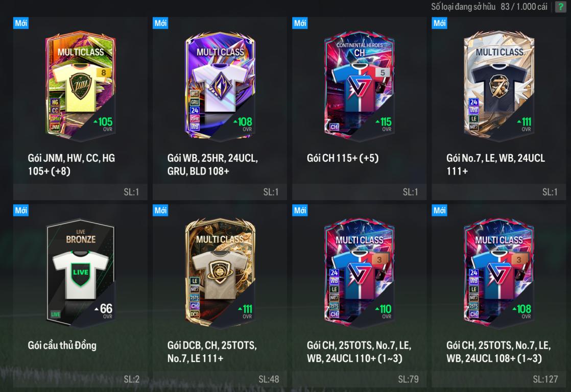The height and width of the screenshot is (392, 571).
Task: Click the SL:48 quantity bar
Action: [220, 379]
